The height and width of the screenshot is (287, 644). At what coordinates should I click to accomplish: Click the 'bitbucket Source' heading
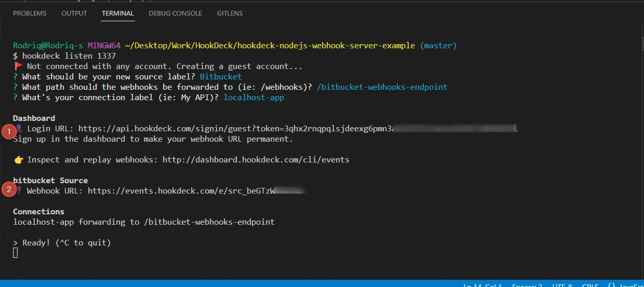click(x=50, y=181)
